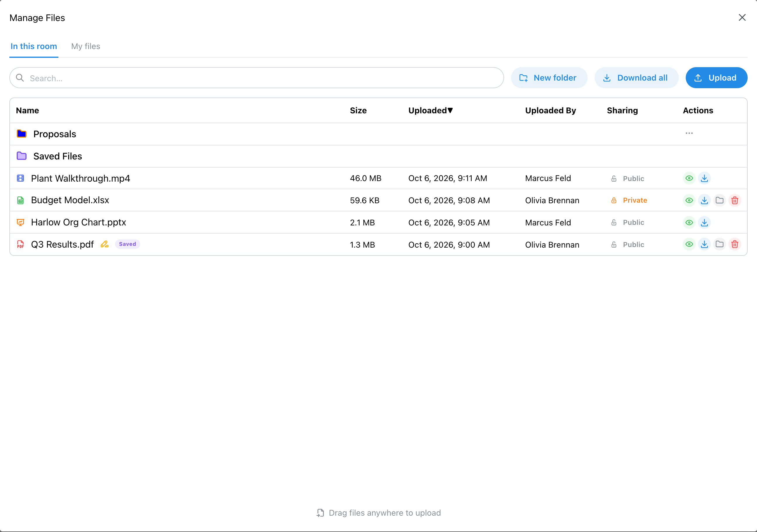Switch to the My files tab
Viewport: 757px width, 532px height.
[x=86, y=46]
